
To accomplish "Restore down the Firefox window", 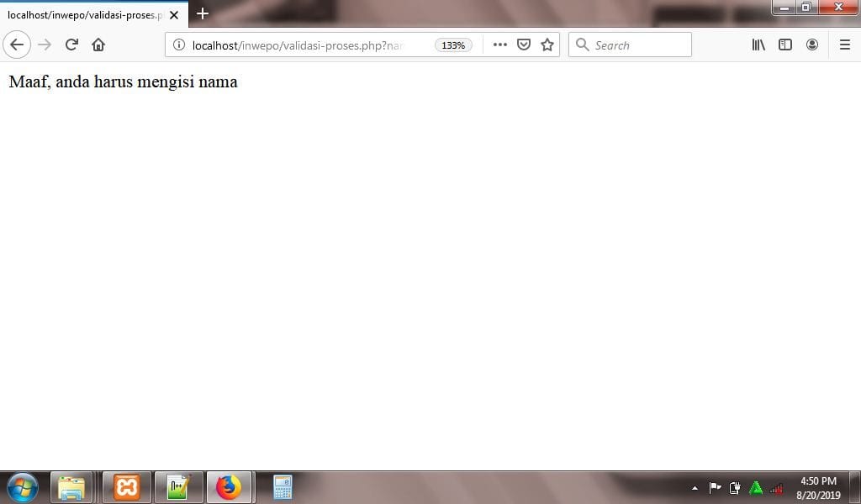I will [806, 8].
